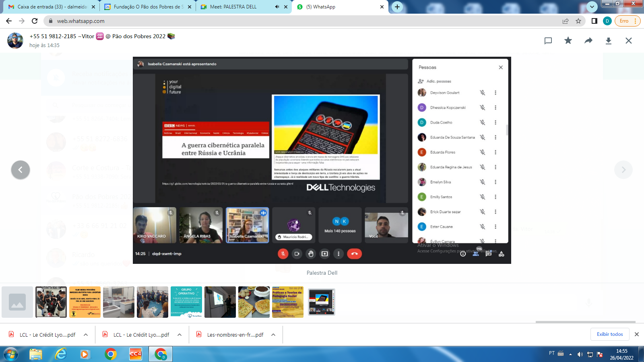
Task: Open second LCL - Le Crédit Lyo pdf download
Action: 136,335
